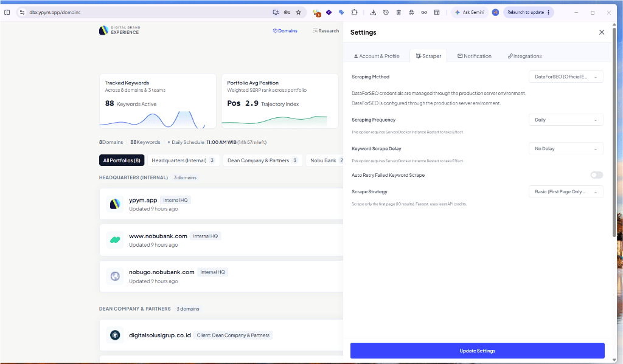
Task: Open the browser Downloads icon
Action: pyautogui.click(x=373, y=12)
